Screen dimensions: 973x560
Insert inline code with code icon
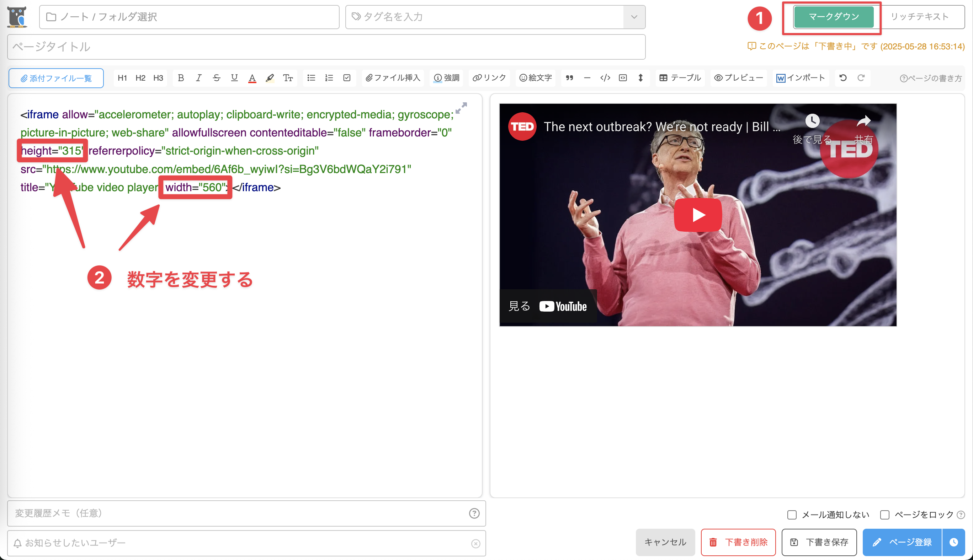pyautogui.click(x=605, y=78)
